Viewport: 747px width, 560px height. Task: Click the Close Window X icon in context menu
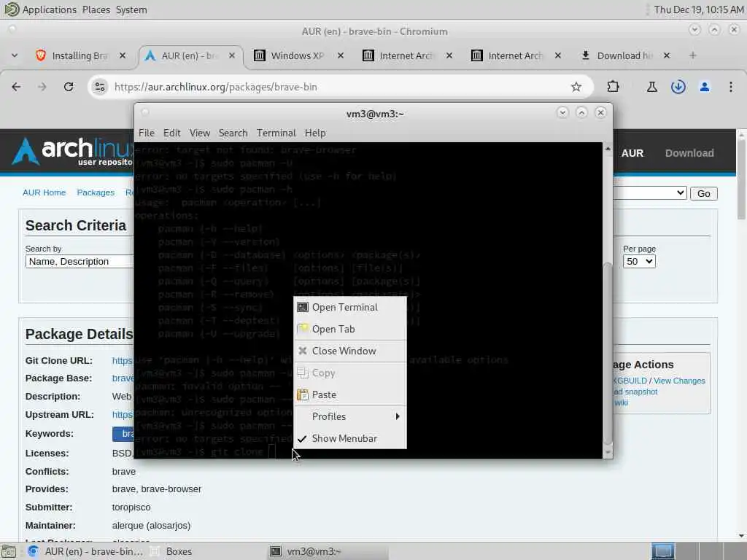pos(303,351)
